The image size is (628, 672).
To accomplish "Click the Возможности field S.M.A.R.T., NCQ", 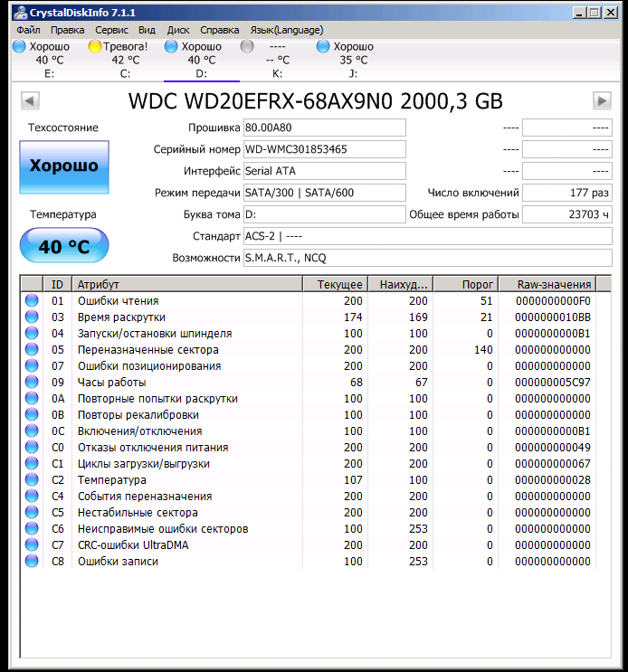I will coord(428,258).
